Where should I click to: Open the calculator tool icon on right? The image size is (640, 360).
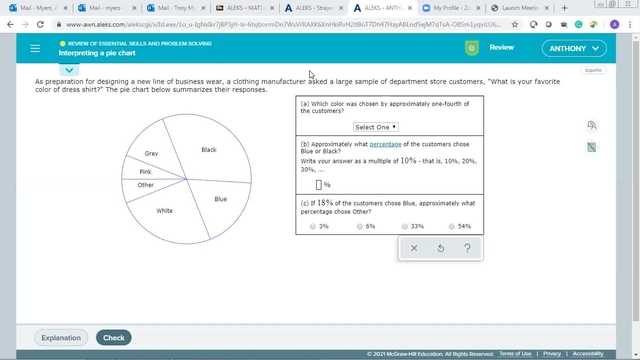[x=591, y=147]
